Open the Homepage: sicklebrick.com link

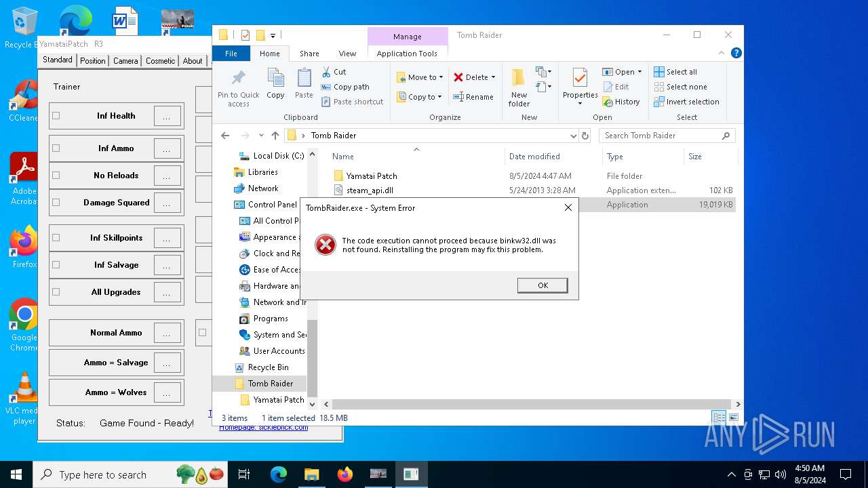[263, 428]
